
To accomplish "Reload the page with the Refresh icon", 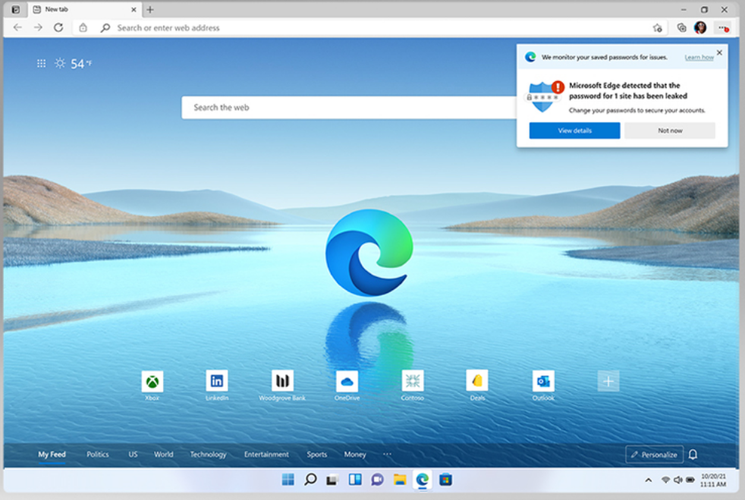I will [x=58, y=28].
